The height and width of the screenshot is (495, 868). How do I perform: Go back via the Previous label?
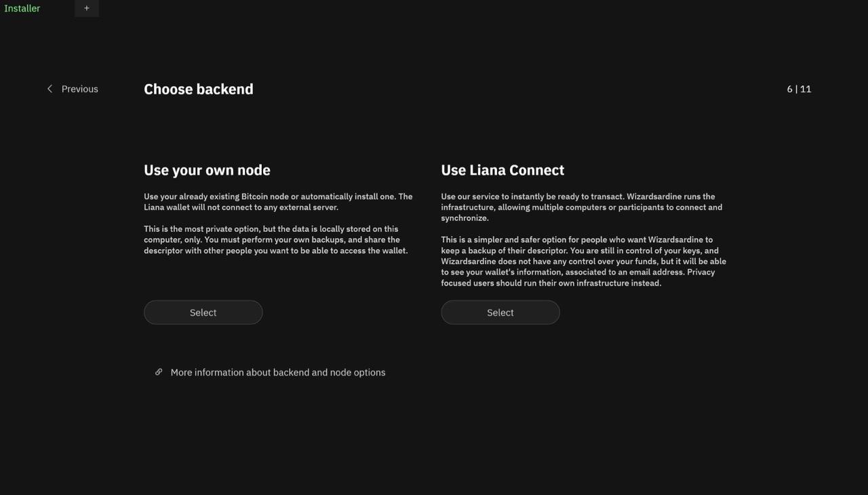pos(79,89)
